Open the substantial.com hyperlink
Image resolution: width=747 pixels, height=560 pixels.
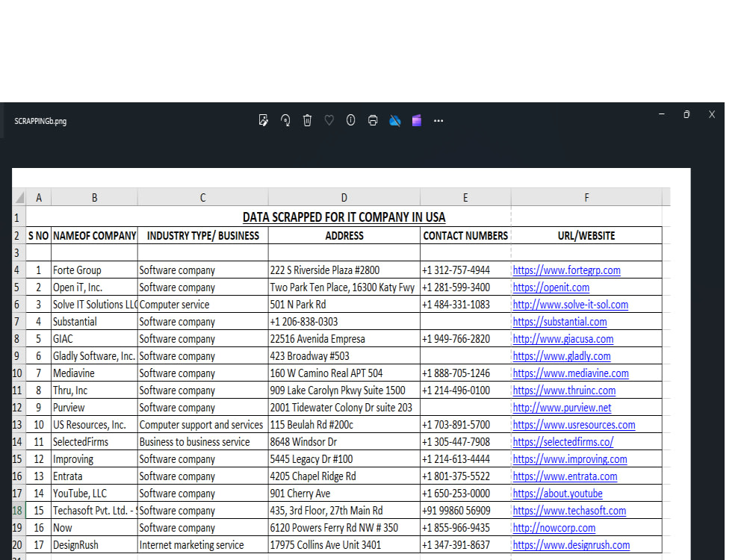tap(562, 321)
